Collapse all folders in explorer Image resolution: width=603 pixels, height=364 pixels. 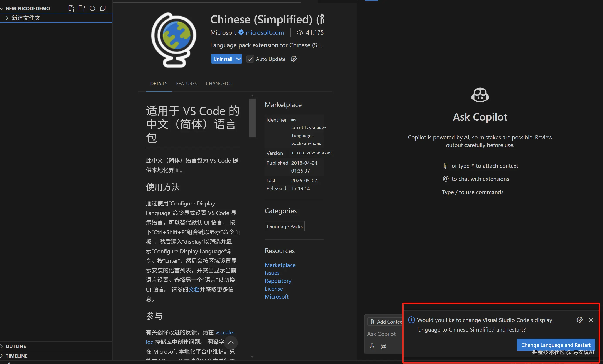(103, 8)
